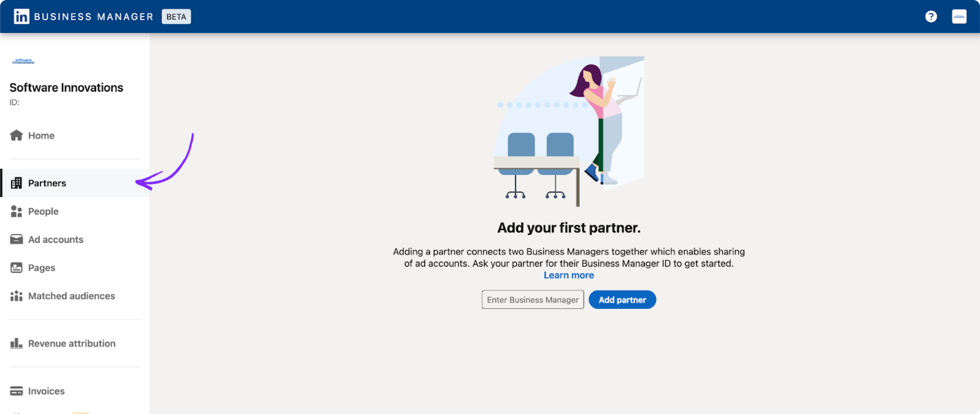Click the Home icon in the sidebar
The width and height of the screenshot is (980, 414).
(16, 135)
